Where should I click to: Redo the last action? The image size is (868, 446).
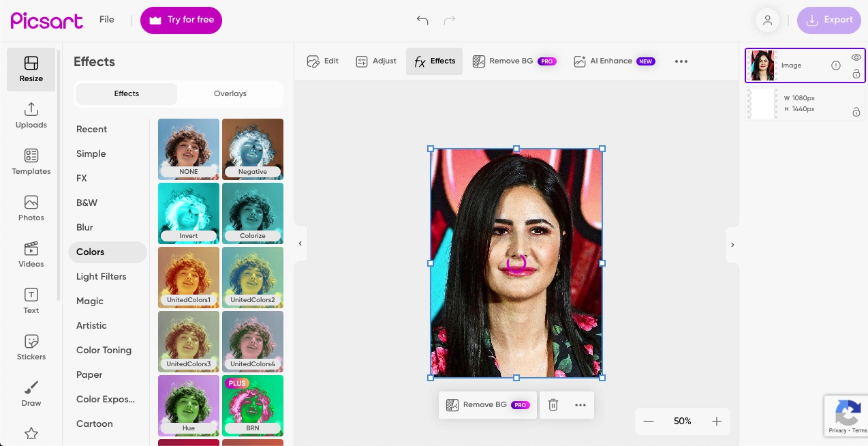tap(450, 20)
